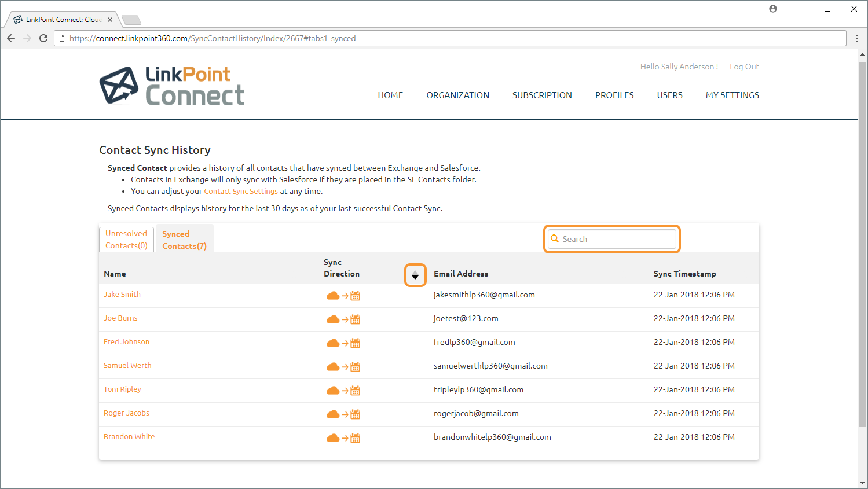Click Brandon White's sync timestamp
The image size is (868, 489).
[694, 437]
